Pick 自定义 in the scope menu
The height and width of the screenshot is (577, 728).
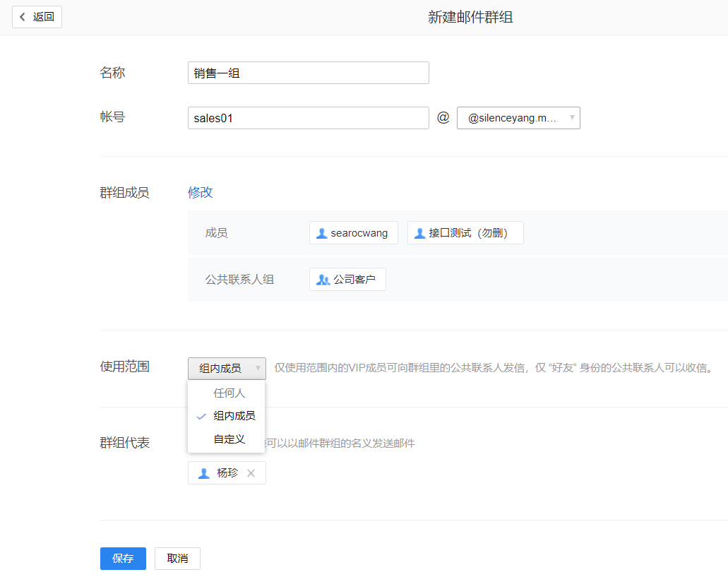tap(229, 439)
